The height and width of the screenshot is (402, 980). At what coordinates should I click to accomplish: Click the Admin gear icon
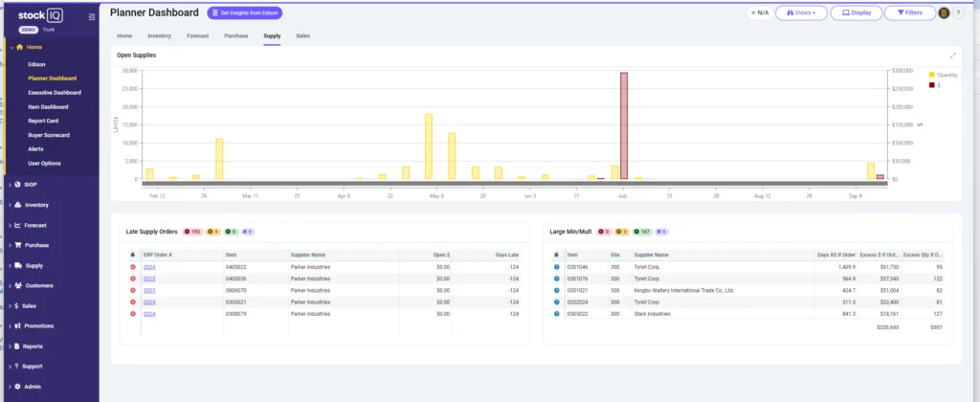click(17, 387)
